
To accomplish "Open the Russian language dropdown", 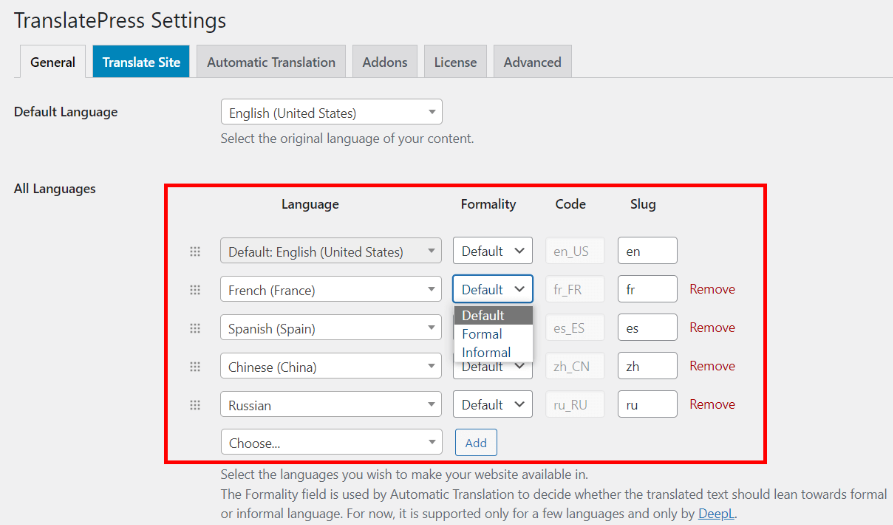I will (x=331, y=404).
